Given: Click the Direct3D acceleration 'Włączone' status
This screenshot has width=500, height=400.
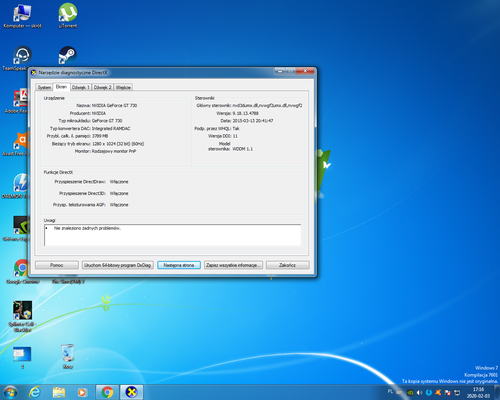Looking at the screenshot, I should (x=119, y=193).
